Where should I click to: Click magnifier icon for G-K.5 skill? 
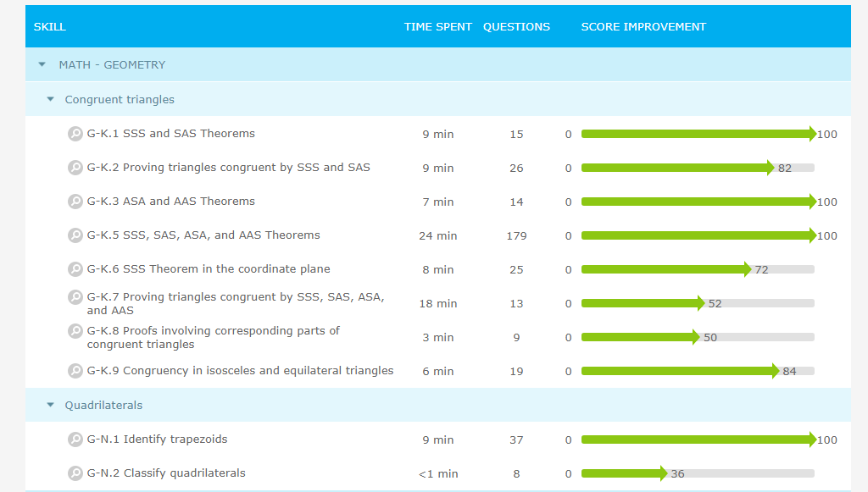75,235
